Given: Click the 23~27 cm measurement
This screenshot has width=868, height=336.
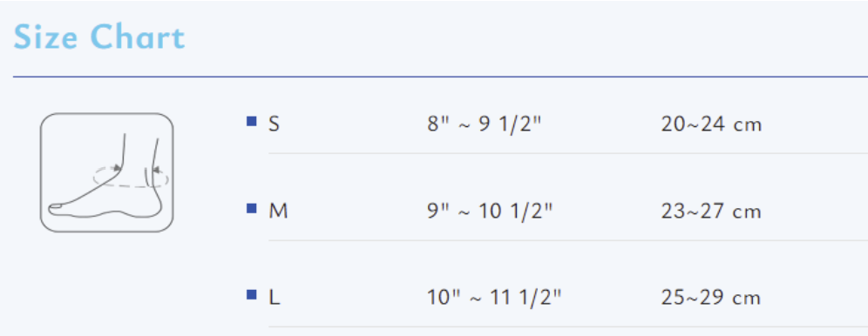Looking at the screenshot, I should [711, 212].
